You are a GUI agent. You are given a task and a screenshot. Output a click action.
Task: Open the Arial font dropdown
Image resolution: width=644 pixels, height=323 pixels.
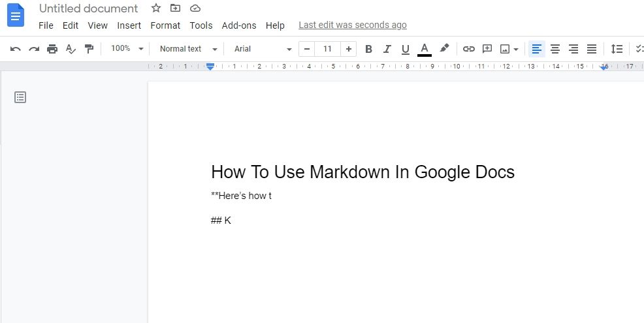[263, 49]
